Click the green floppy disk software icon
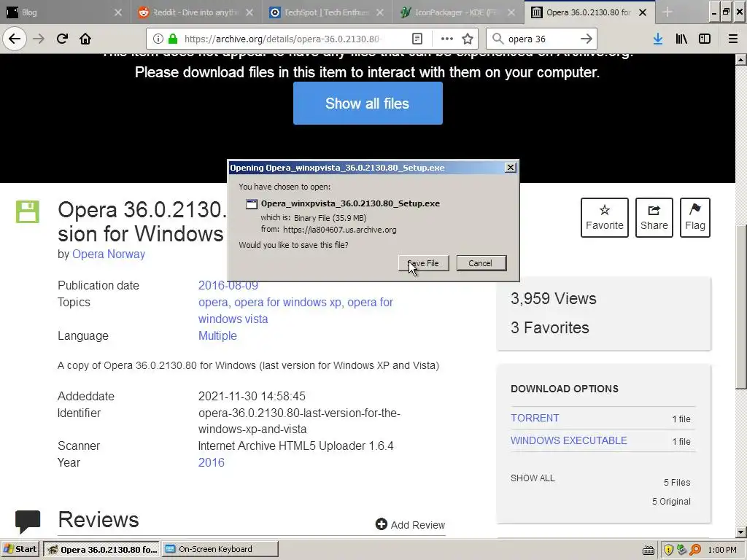747x560 pixels. click(x=27, y=212)
